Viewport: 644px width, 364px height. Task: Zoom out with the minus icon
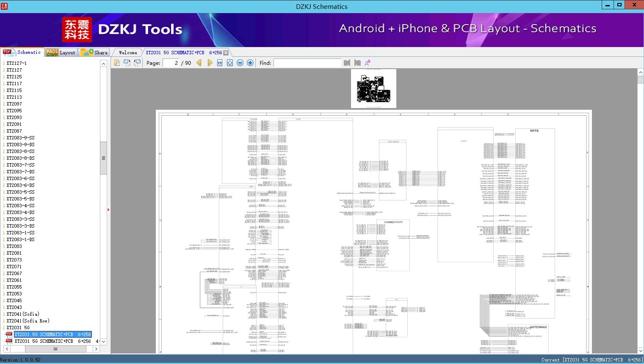[x=240, y=63]
